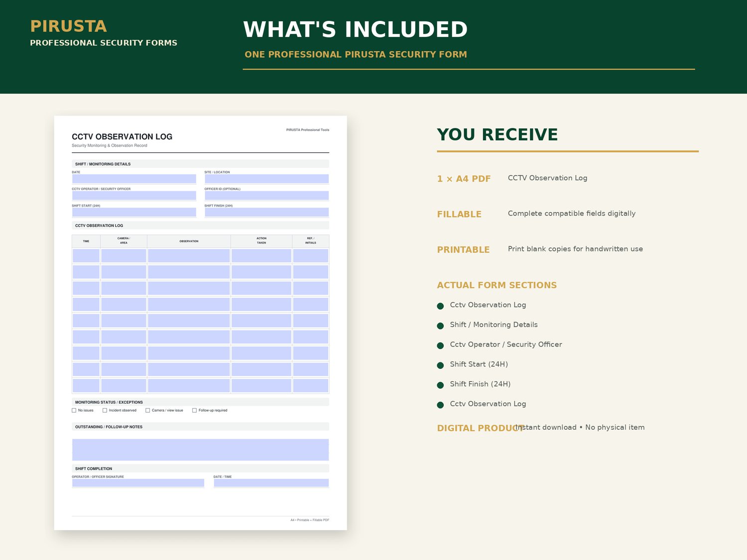Image resolution: width=747 pixels, height=560 pixels.
Task: Focus the Date / Time field under Shift Completion
Action: [271, 483]
